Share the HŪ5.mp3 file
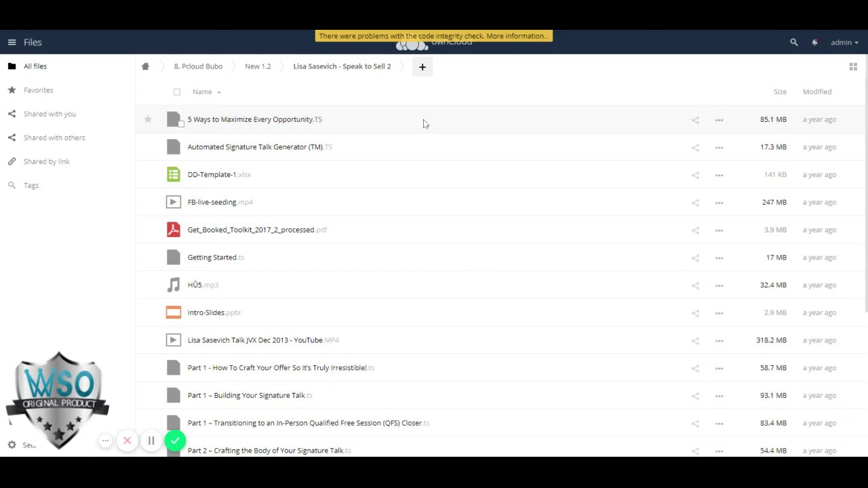Image resolution: width=868 pixels, height=488 pixels. click(x=695, y=285)
